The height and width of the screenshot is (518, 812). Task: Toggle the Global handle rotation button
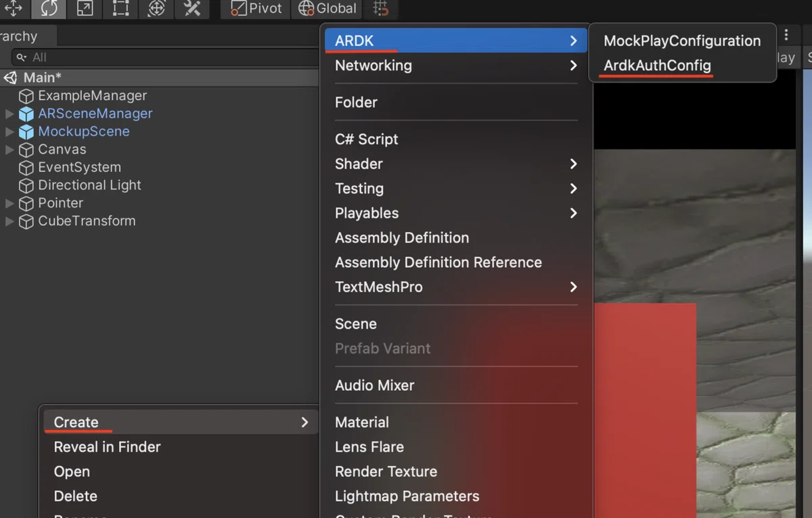click(x=327, y=9)
